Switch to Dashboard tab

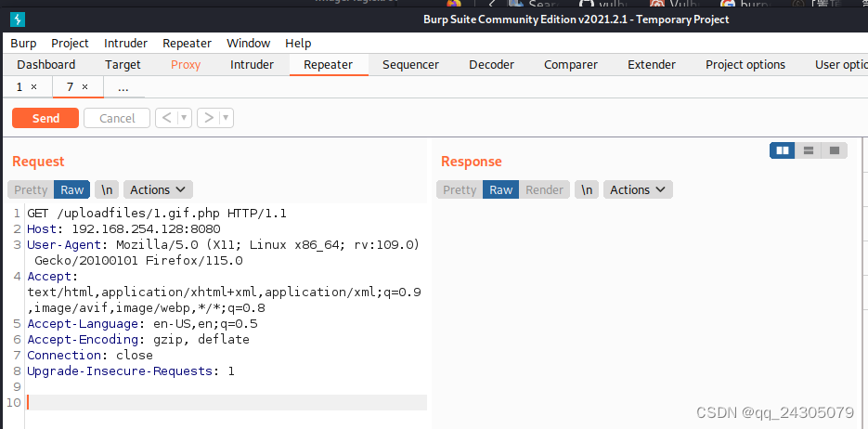[x=45, y=65]
